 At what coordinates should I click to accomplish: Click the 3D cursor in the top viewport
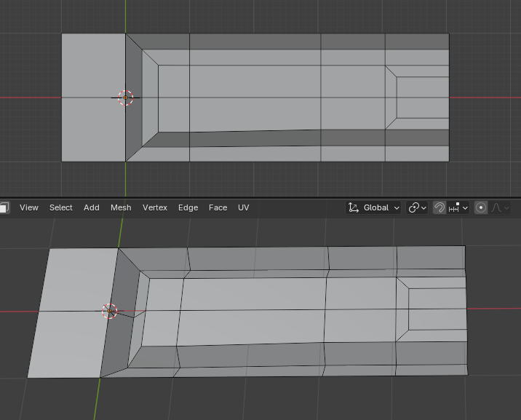tap(126, 98)
